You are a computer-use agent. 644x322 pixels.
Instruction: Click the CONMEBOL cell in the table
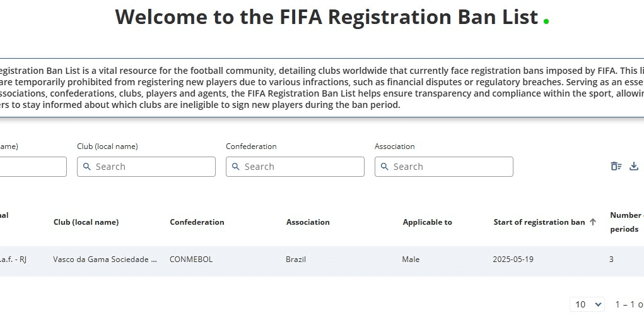tap(191, 259)
